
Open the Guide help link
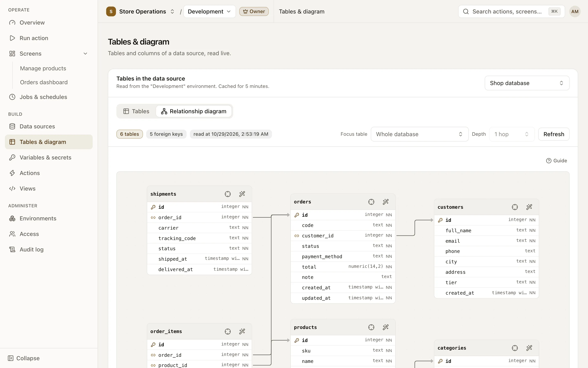[556, 161]
